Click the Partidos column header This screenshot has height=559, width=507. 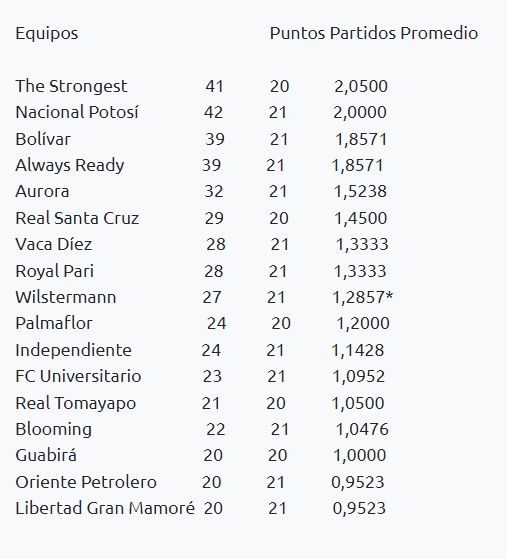363,33
